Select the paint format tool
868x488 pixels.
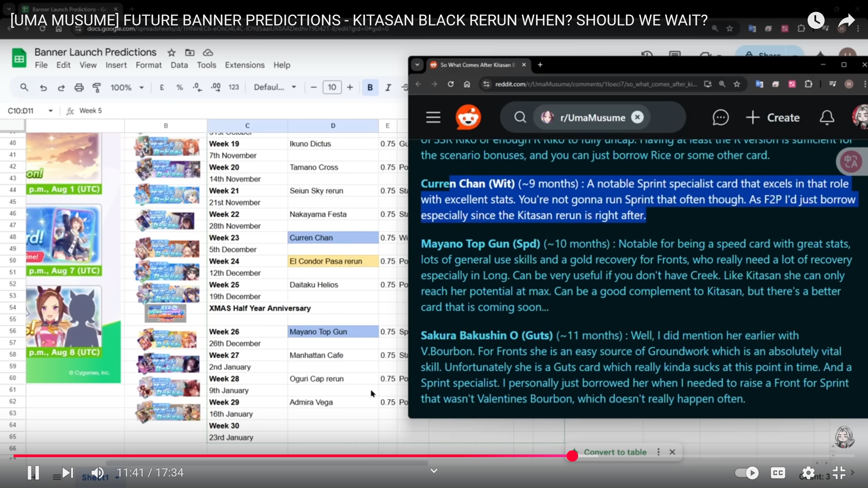(97, 88)
